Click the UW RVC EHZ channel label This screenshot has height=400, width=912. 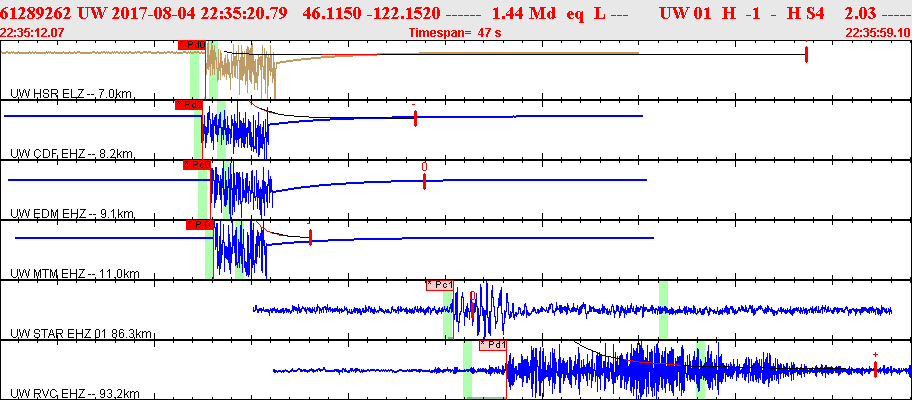[x=75, y=393]
